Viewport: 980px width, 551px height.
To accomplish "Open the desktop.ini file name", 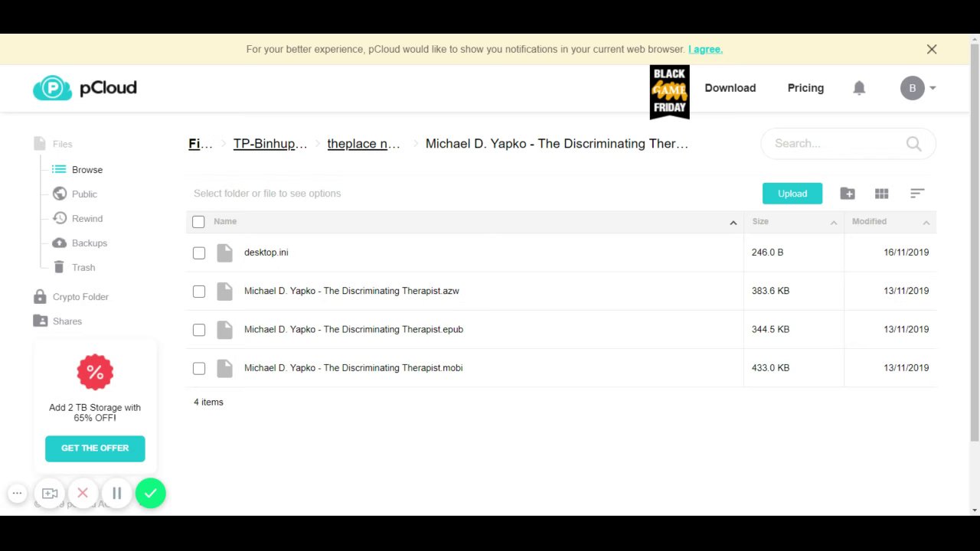I will click(266, 253).
